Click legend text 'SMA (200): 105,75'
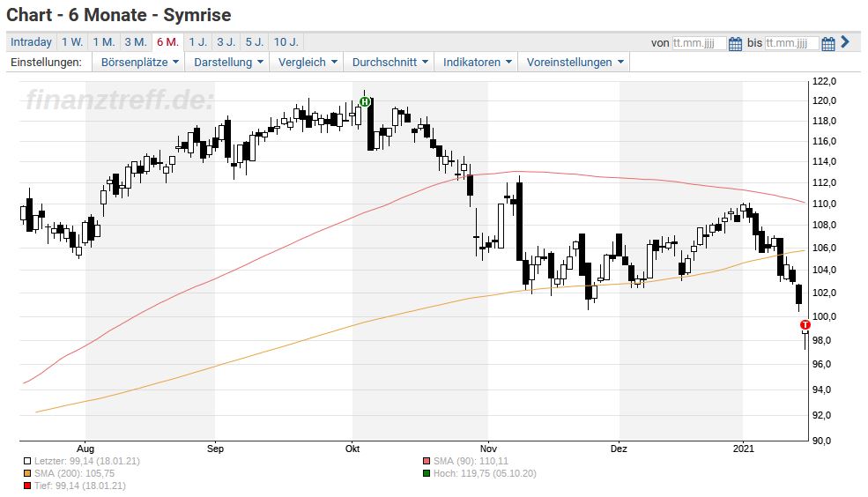The image size is (868, 497). pos(74,474)
